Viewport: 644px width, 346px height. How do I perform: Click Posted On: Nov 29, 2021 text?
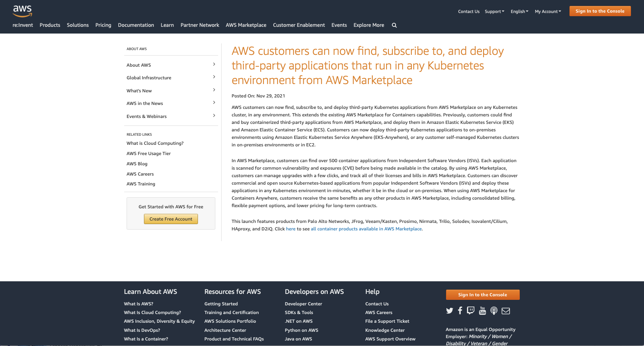pyautogui.click(x=258, y=96)
